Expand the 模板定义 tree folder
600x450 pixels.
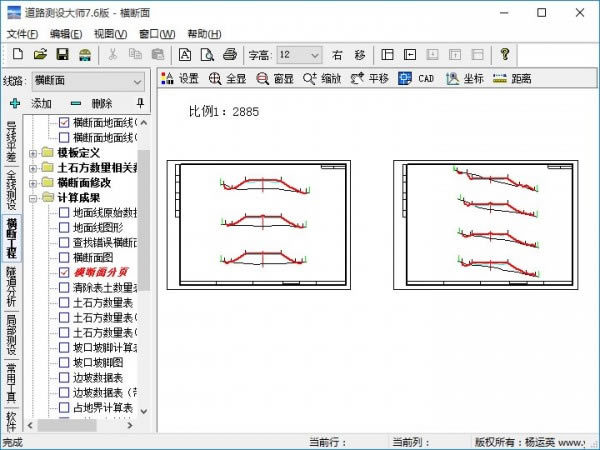pos(33,153)
